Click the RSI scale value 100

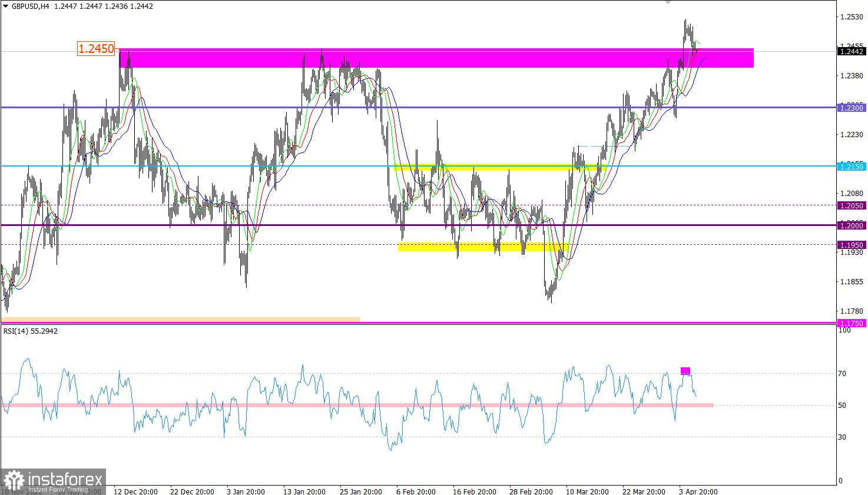coord(845,331)
